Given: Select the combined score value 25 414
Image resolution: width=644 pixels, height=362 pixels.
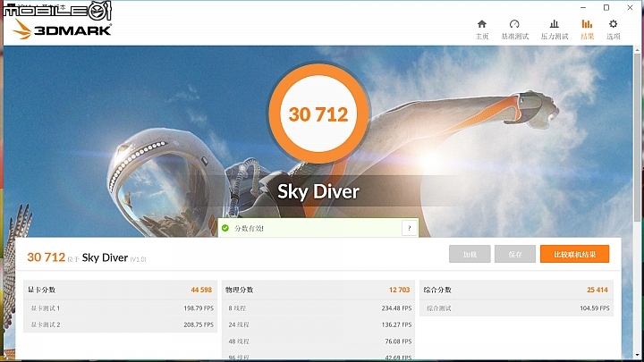Looking at the screenshot, I should click(x=597, y=290).
